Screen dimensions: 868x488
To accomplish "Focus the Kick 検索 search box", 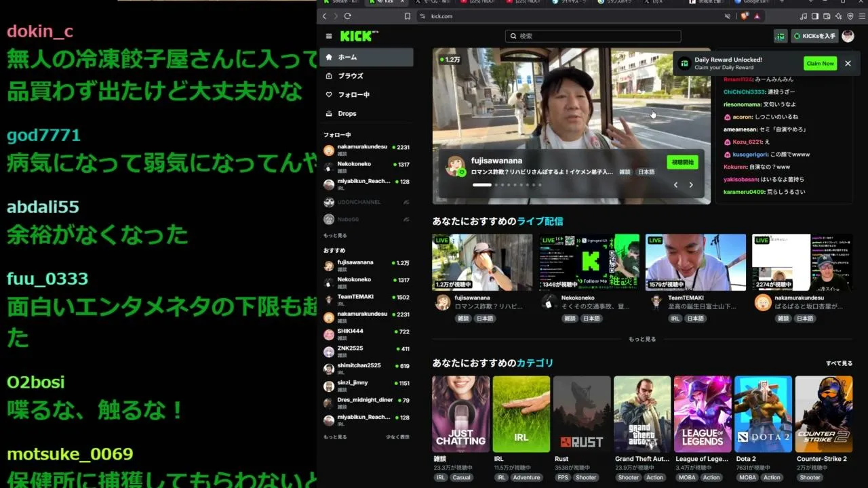I will click(x=593, y=36).
